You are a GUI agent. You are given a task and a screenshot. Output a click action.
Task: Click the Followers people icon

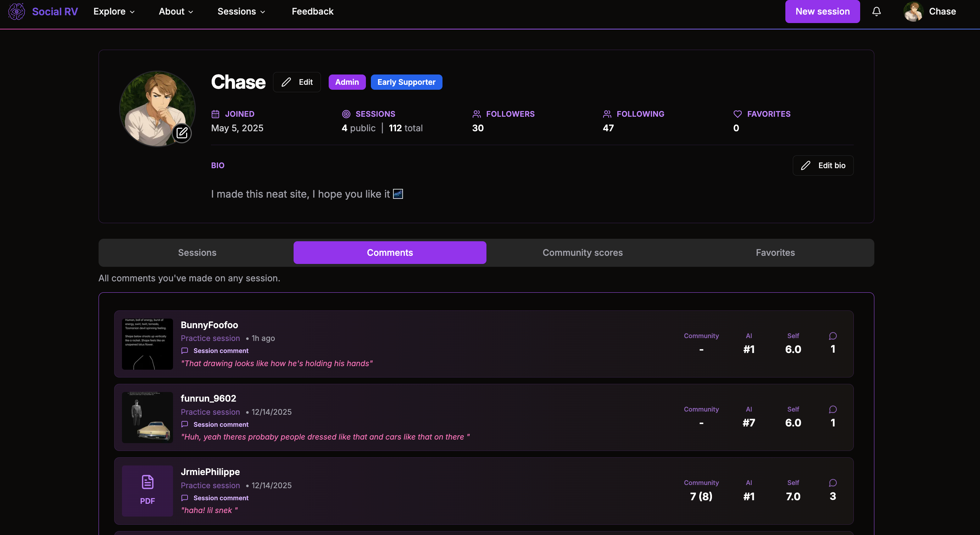tap(476, 114)
